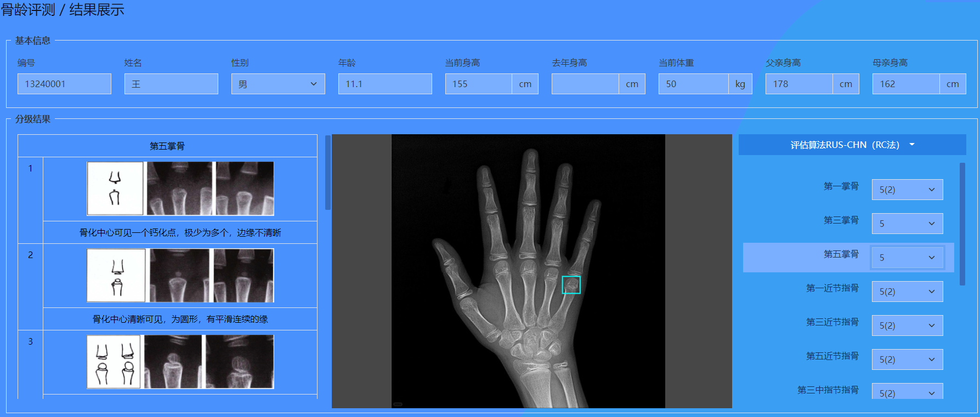Open the 第三近节指骨 grade dropdown

point(907,325)
